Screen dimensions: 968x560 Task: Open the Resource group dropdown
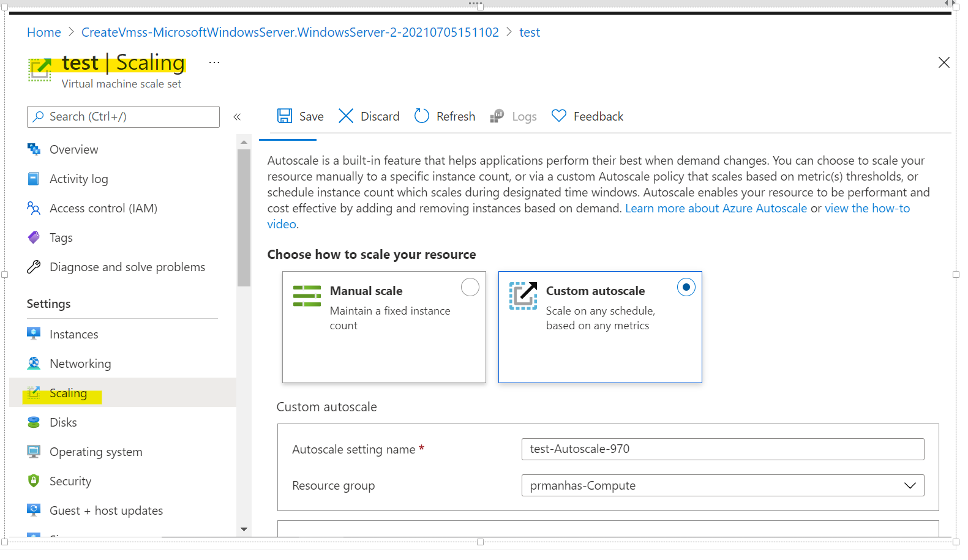722,485
